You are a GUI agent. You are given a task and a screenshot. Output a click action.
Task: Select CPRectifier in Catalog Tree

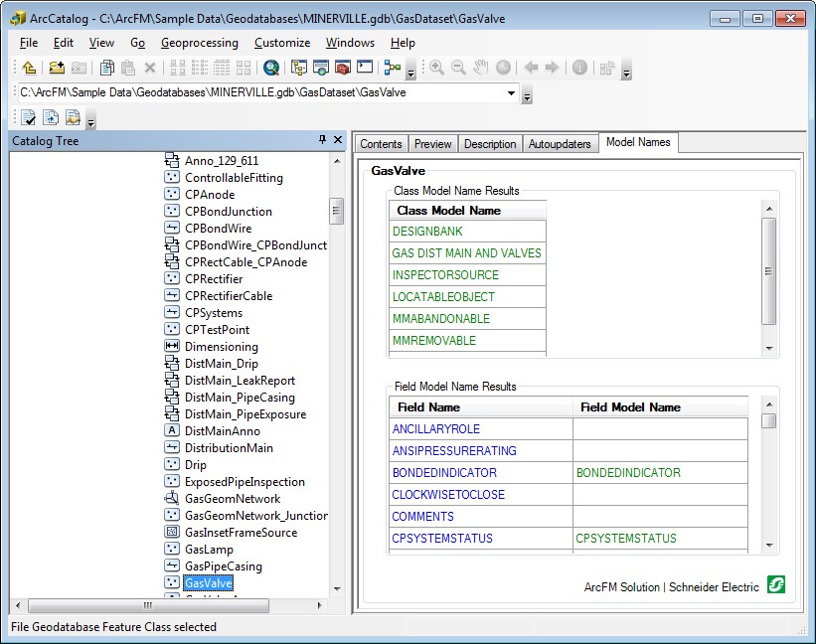[x=214, y=279]
